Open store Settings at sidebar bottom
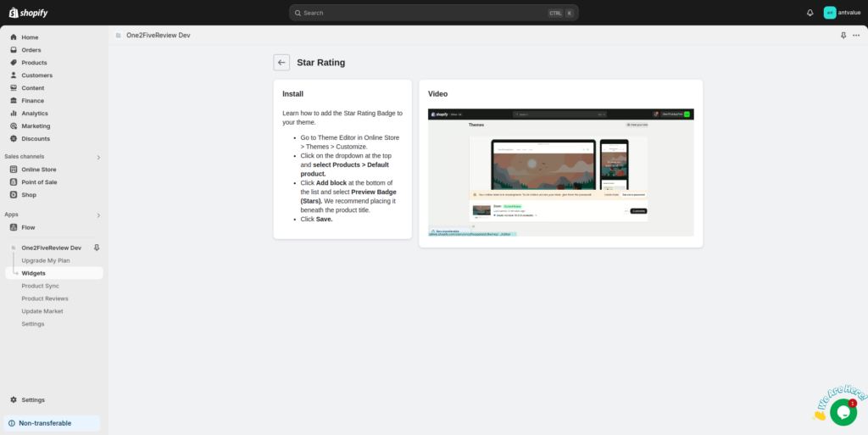 (33, 400)
